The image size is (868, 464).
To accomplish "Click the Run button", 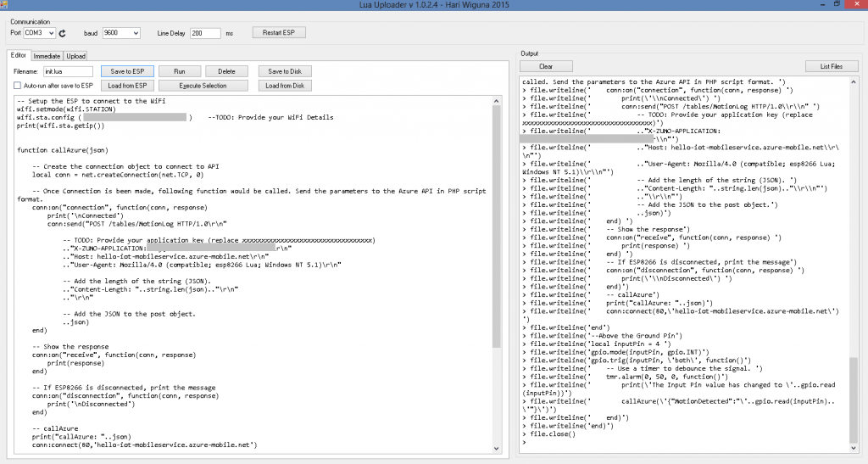I will 180,71.
